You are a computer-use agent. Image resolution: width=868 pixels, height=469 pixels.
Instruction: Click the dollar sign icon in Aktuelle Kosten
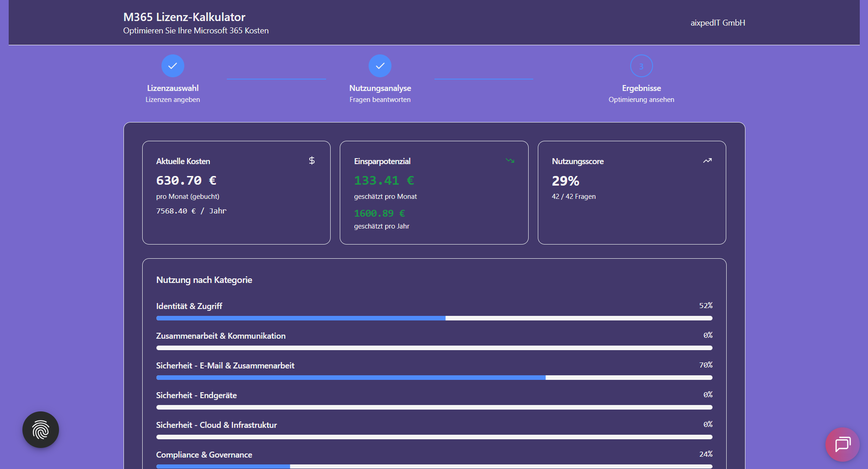[x=311, y=160]
